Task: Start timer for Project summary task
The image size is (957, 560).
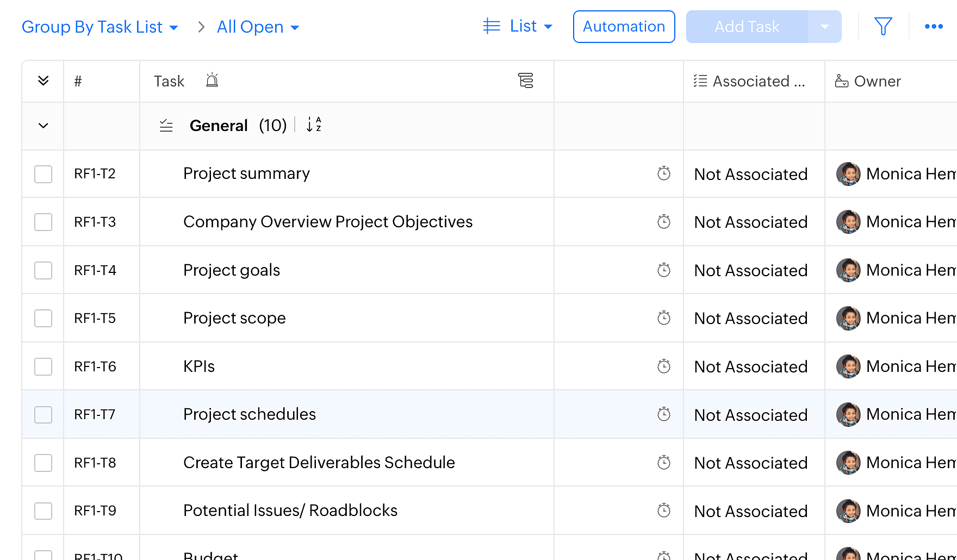Action: 663,173
